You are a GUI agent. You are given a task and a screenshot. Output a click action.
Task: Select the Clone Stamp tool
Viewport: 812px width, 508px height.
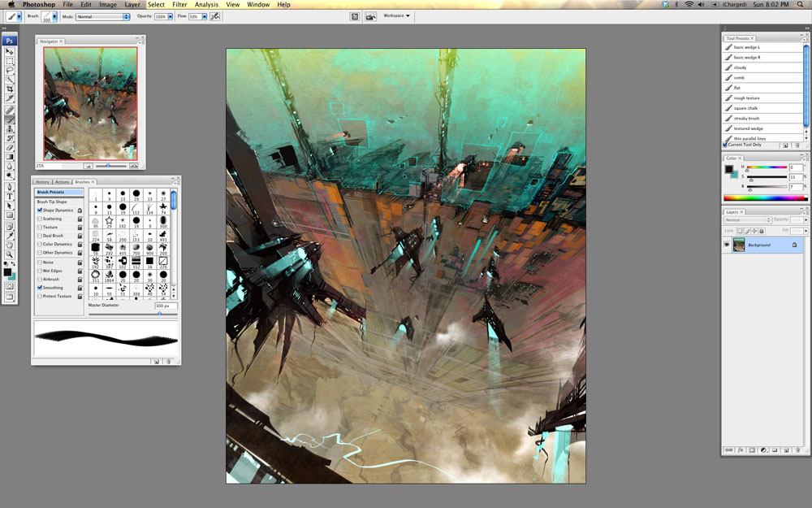9,128
